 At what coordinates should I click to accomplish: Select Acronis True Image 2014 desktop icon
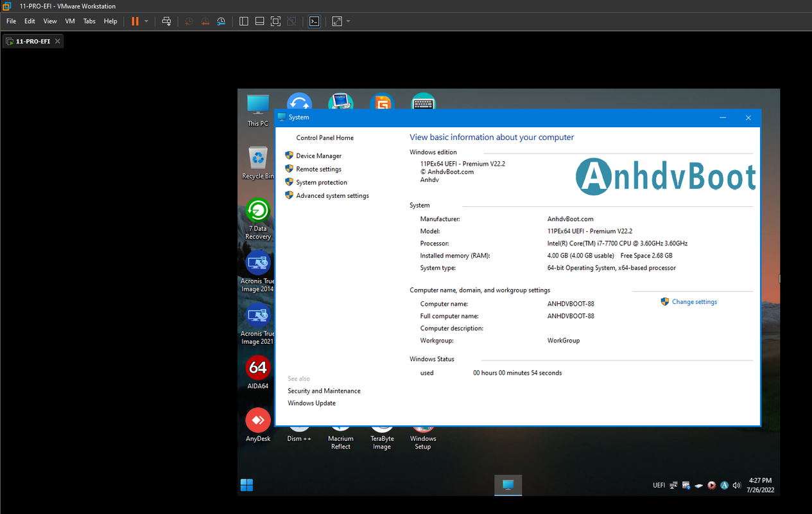click(258, 272)
